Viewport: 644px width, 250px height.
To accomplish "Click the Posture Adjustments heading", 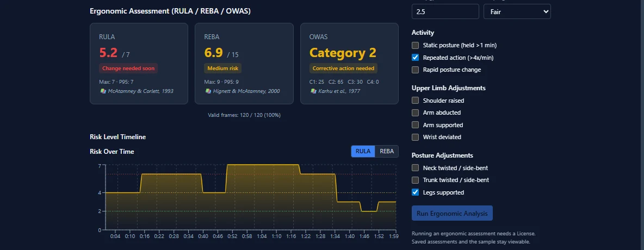I will coord(442,155).
